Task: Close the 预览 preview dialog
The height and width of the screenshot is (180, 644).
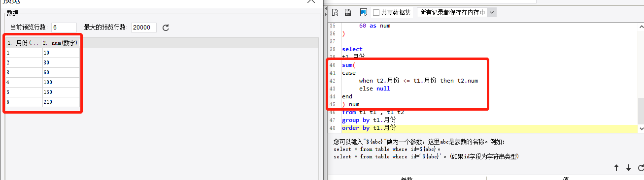Action: point(311,1)
